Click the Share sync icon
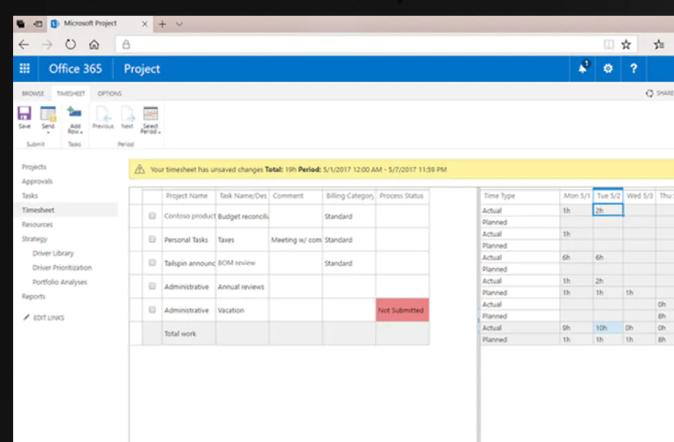 tap(649, 93)
